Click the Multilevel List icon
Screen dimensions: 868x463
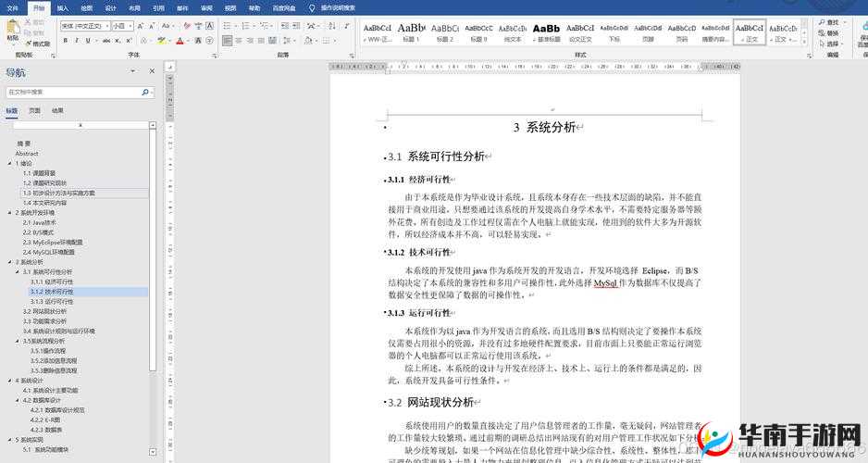point(266,26)
